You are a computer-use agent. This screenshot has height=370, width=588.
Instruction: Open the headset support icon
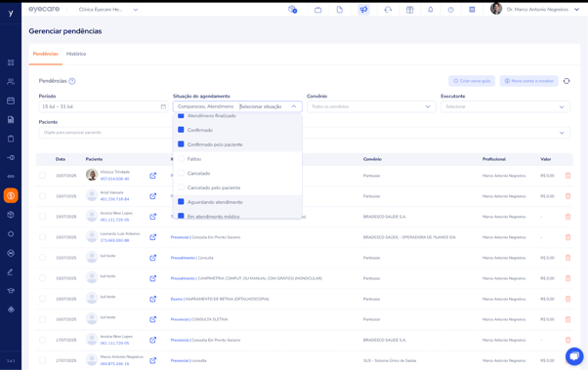point(388,10)
